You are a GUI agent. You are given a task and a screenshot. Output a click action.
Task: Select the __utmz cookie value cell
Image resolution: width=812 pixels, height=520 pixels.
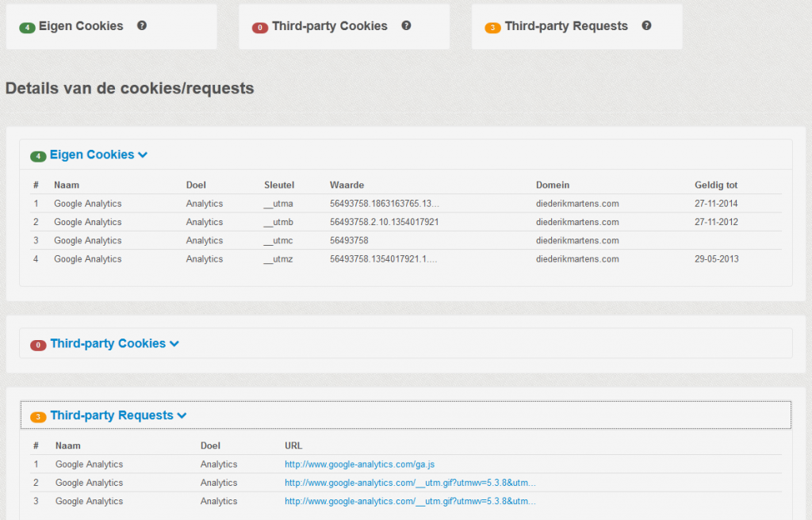(x=383, y=259)
